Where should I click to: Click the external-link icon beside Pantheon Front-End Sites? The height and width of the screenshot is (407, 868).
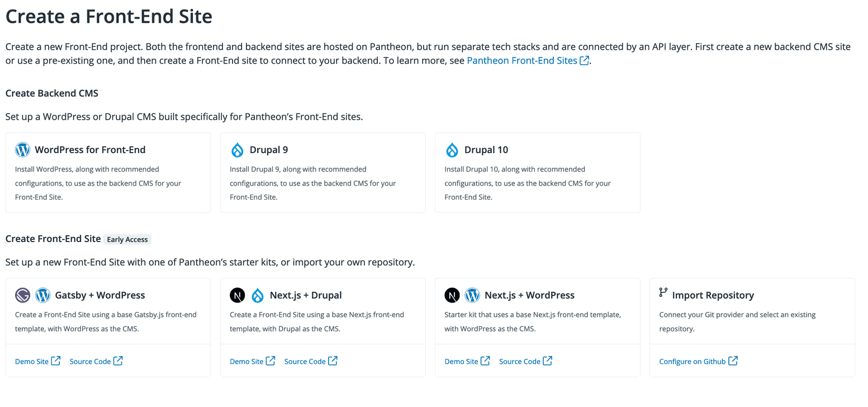coord(584,60)
